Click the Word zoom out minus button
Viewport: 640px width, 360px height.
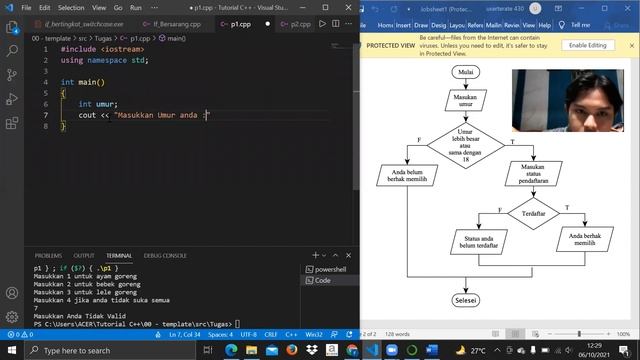click(x=549, y=334)
